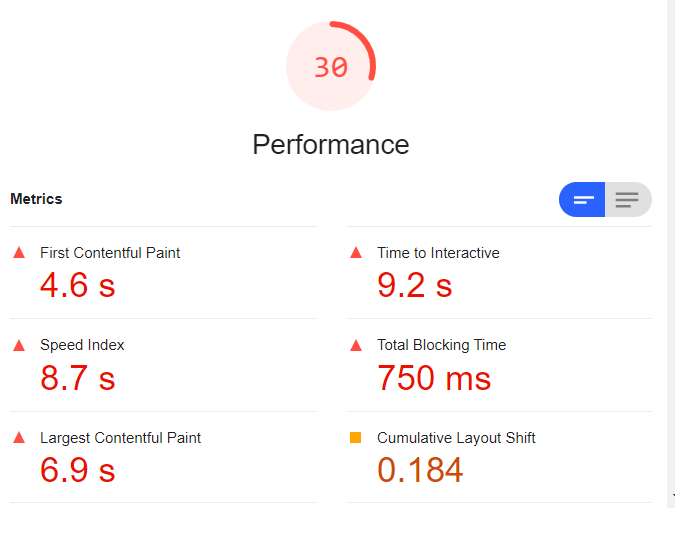Click the 0.184 layout shift value
Viewport: 675px width, 537px height.
(x=420, y=470)
